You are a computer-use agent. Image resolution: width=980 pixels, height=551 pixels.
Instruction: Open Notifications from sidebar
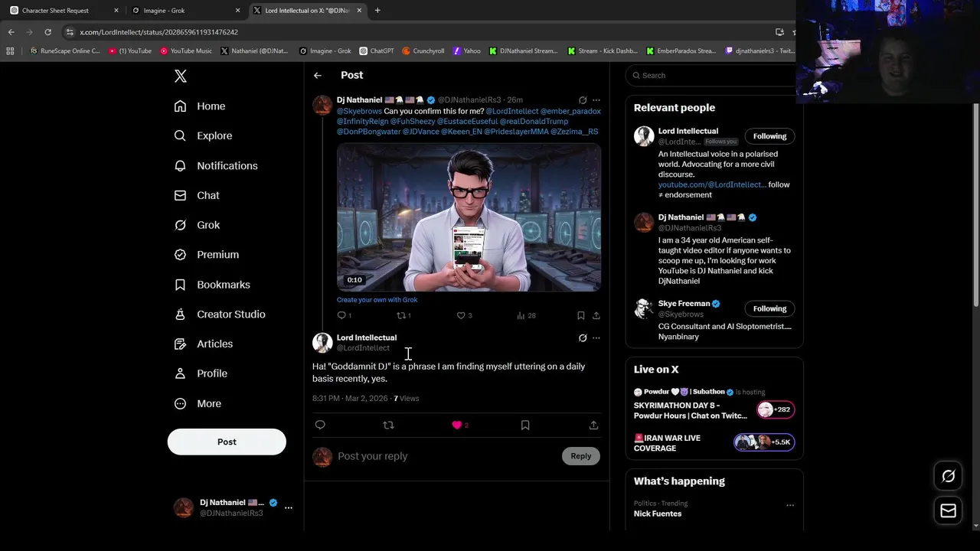[216, 165]
